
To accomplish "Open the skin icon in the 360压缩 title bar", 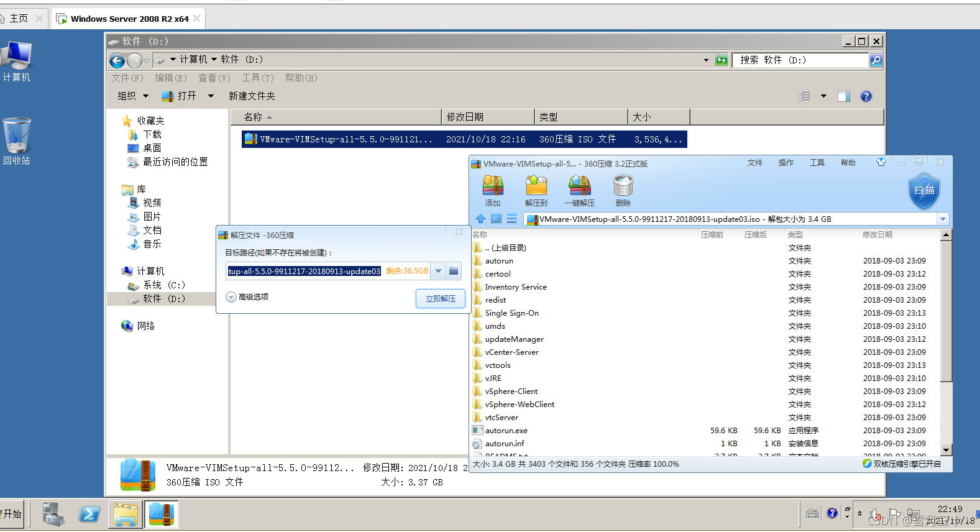I will pyautogui.click(x=881, y=162).
